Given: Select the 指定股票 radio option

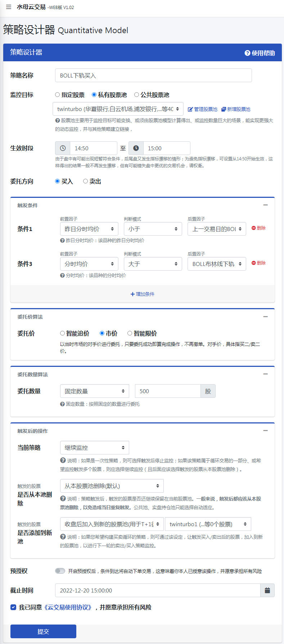Looking at the screenshot, I should (57, 95).
